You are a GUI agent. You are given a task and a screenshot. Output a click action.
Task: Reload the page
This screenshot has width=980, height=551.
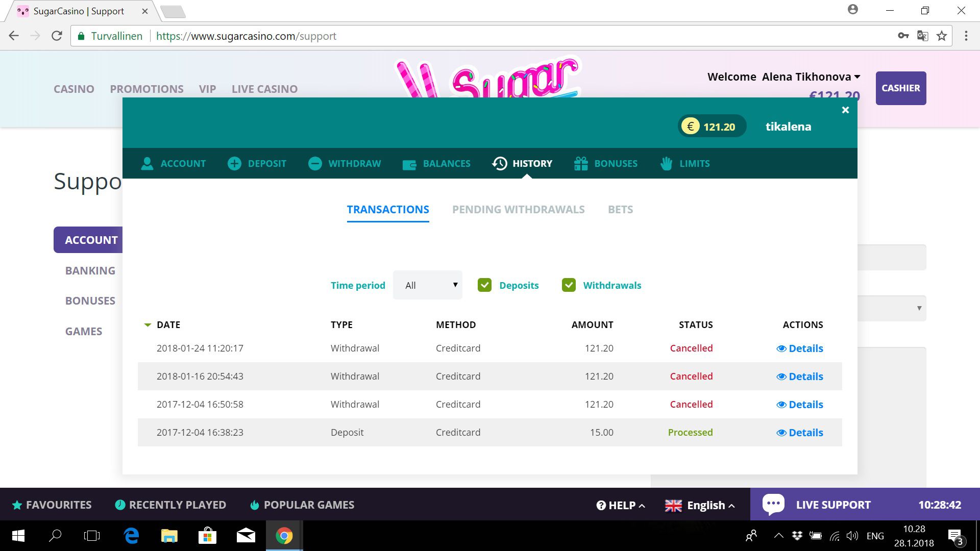pos(57,36)
